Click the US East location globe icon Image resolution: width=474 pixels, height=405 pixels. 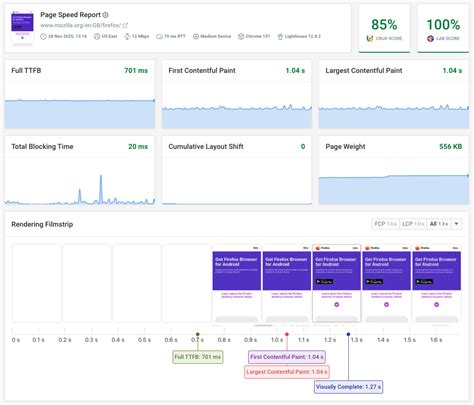pos(97,36)
